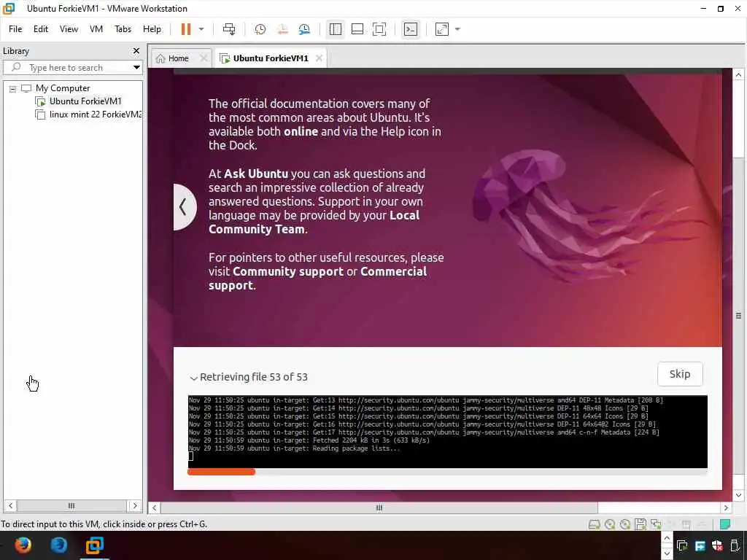
Task: Click the green message log icon in the status bar
Action: [x=725, y=524]
